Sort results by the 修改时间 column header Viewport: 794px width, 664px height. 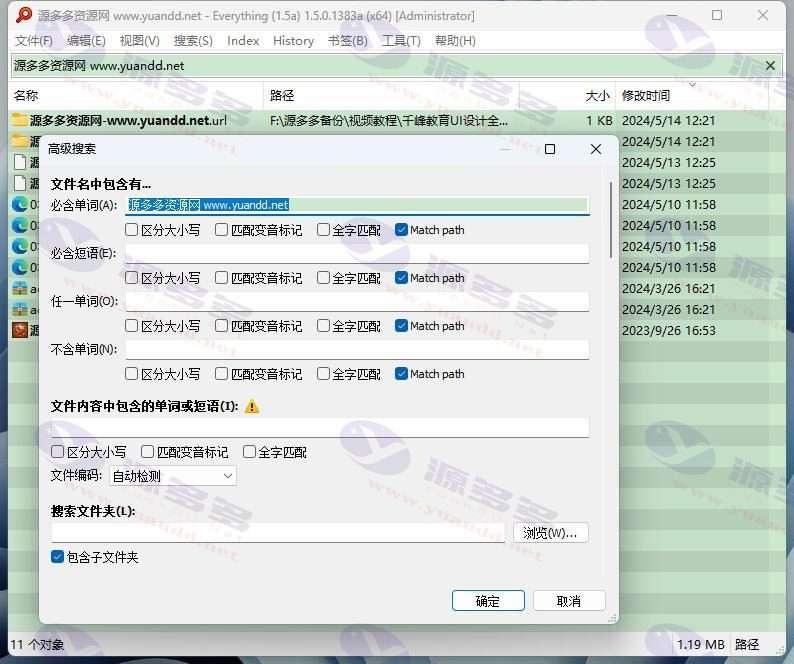pyautogui.click(x=692, y=95)
